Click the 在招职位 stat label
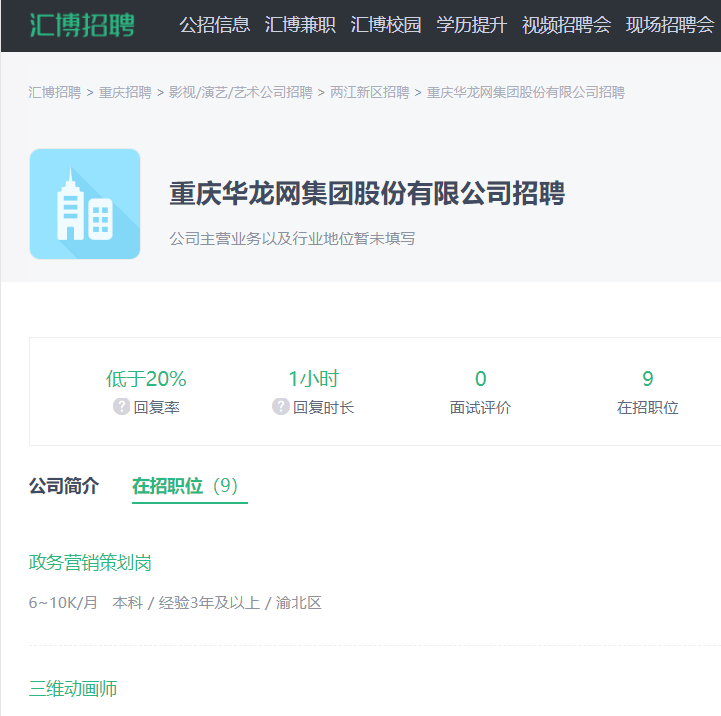This screenshot has height=716, width=721. (648, 407)
